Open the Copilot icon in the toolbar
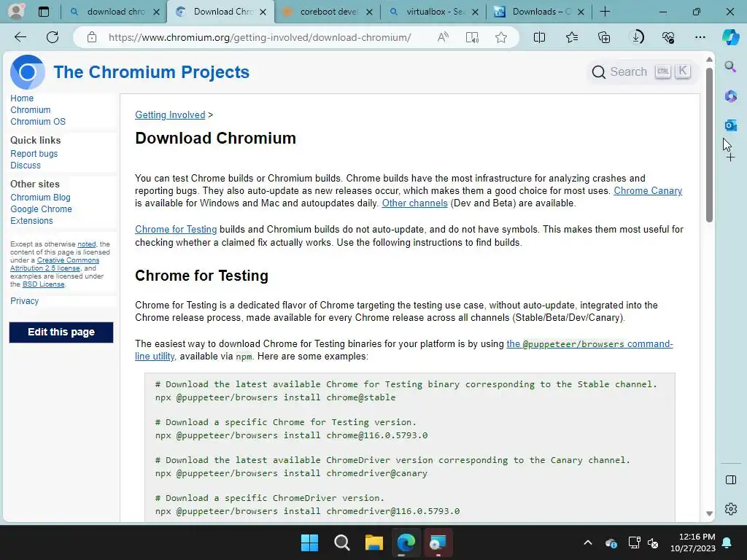The height and width of the screenshot is (560, 747). (x=730, y=37)
